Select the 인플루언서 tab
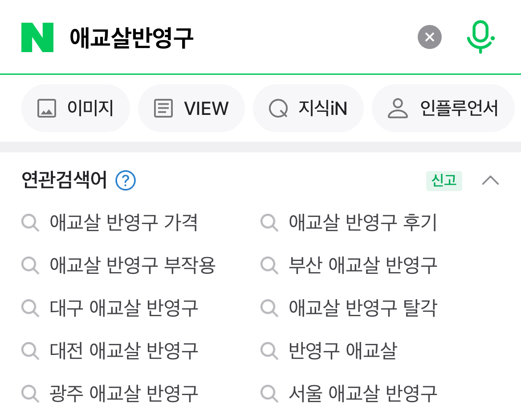521x420 pixels. click(x=443, y=108)
